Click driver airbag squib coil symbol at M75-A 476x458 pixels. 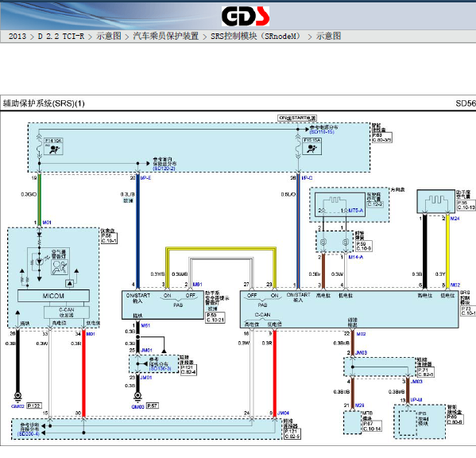point(334,200)
